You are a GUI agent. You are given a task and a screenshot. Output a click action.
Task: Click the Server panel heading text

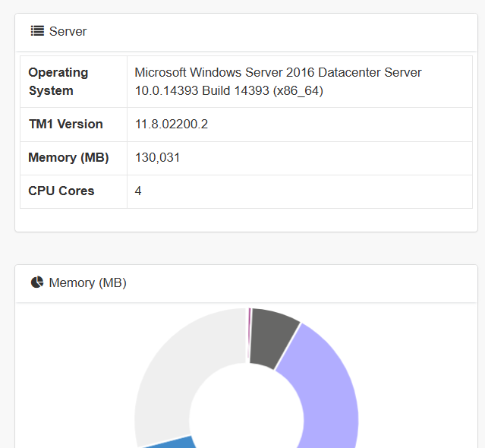point(68,31)
